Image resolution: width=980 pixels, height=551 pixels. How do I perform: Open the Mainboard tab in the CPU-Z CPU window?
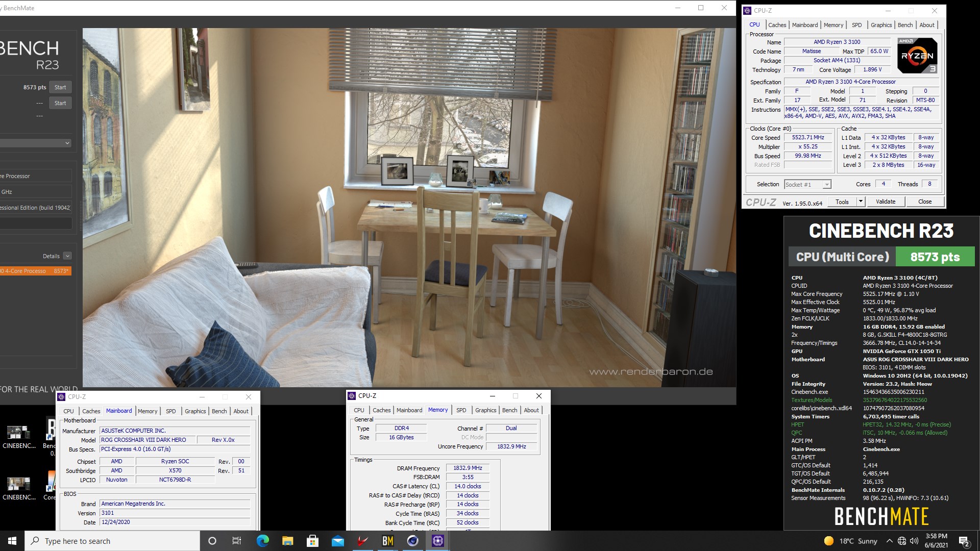pos(804,25)
